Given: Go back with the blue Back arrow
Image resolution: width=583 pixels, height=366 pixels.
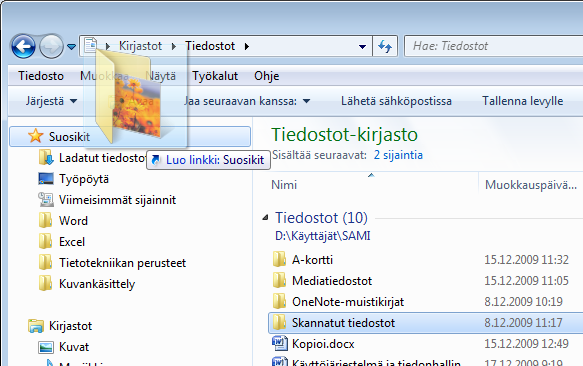Looking at the screenshot, I should click(x=23, y=46).
